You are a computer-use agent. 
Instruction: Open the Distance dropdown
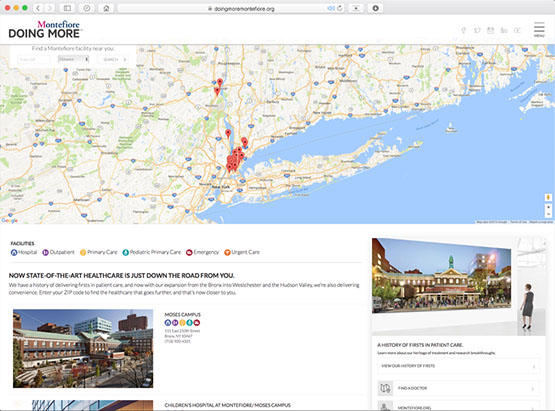(73, 59)
